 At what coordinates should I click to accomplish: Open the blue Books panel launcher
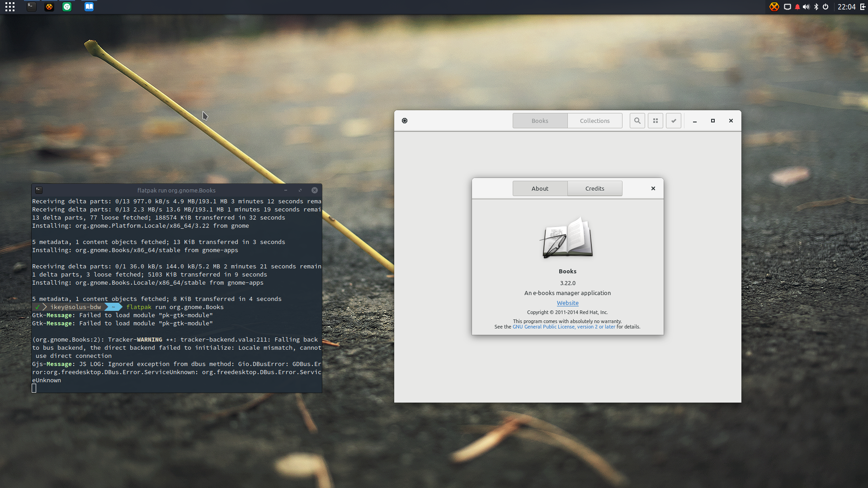click(x=89, y=7)
